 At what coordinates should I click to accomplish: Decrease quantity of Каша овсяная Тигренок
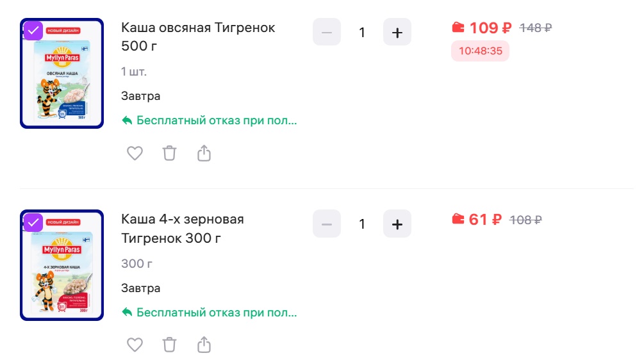click(x=327, y=32)
